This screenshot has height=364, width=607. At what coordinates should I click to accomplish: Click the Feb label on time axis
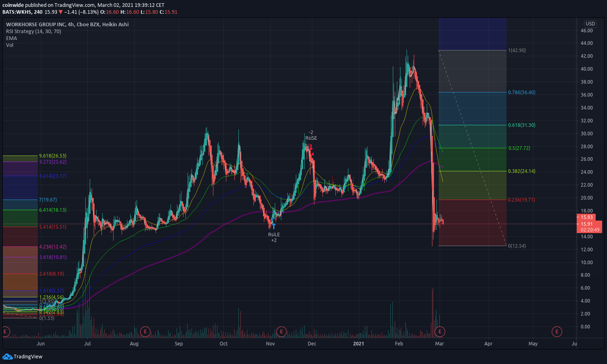tap(399, 344)
